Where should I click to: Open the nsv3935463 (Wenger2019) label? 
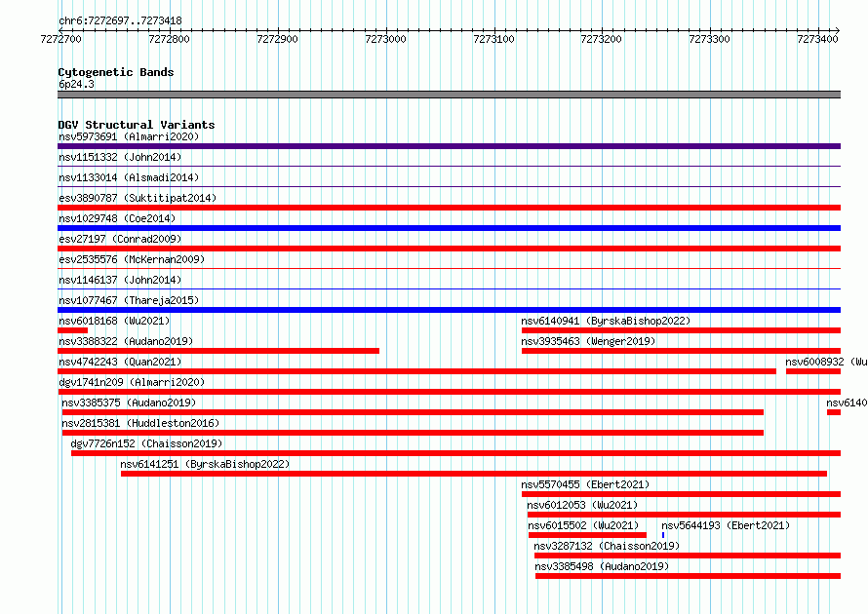(x=588, y=341)
